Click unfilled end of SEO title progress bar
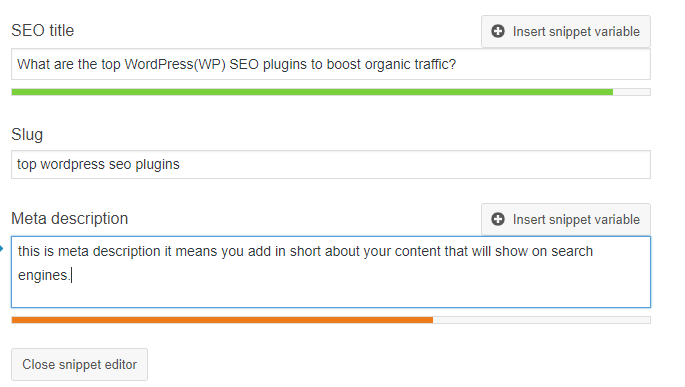 [x=632, y=92]
